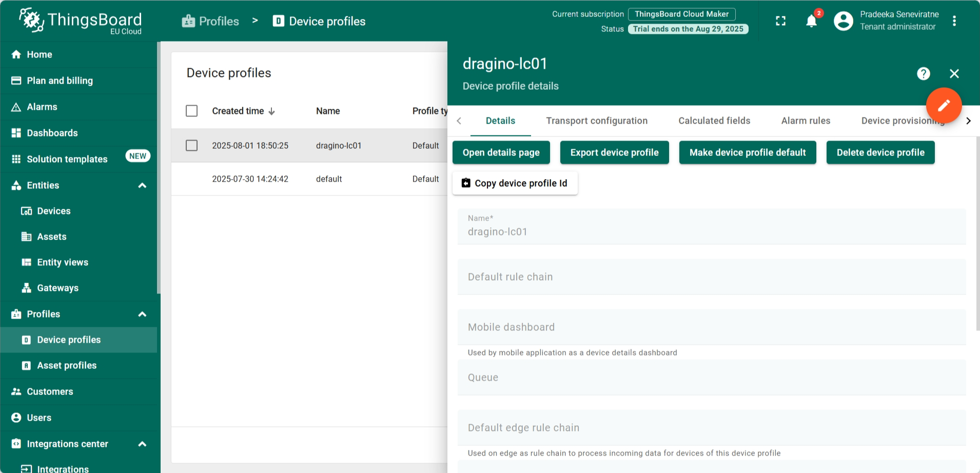Click the Devices icon in sidebar

27,211
